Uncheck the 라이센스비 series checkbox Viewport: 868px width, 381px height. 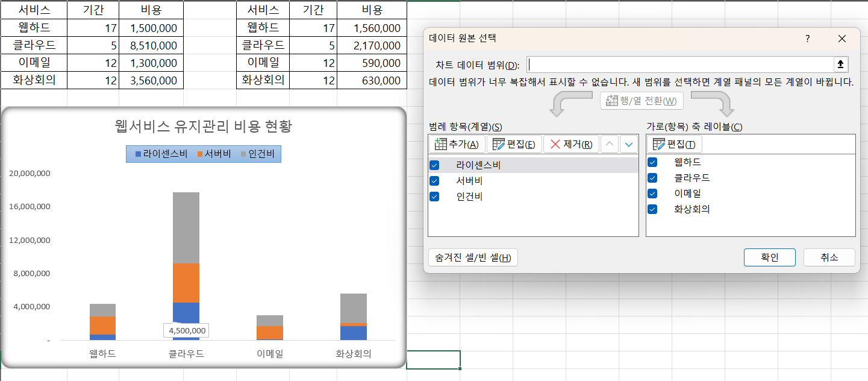click(434, 165)
